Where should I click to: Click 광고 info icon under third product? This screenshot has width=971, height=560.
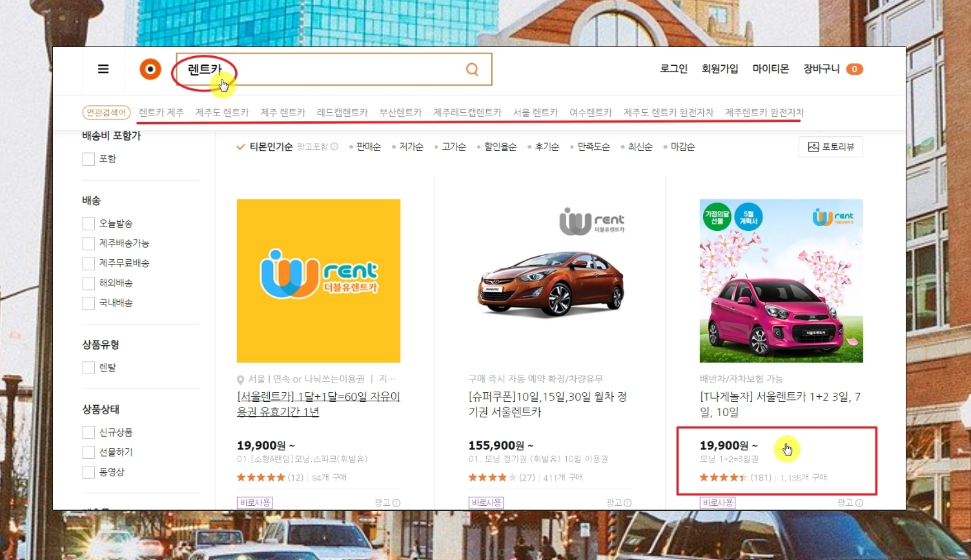[859, 503]
